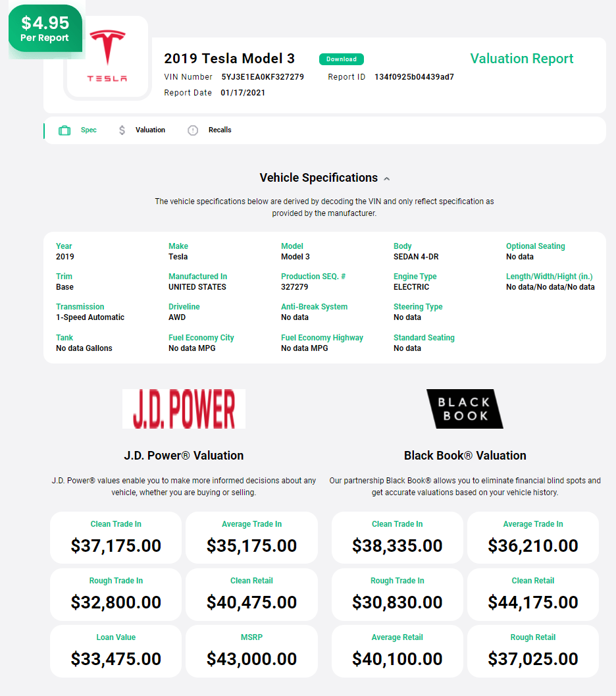Open the Spec tab

point(89,130)
